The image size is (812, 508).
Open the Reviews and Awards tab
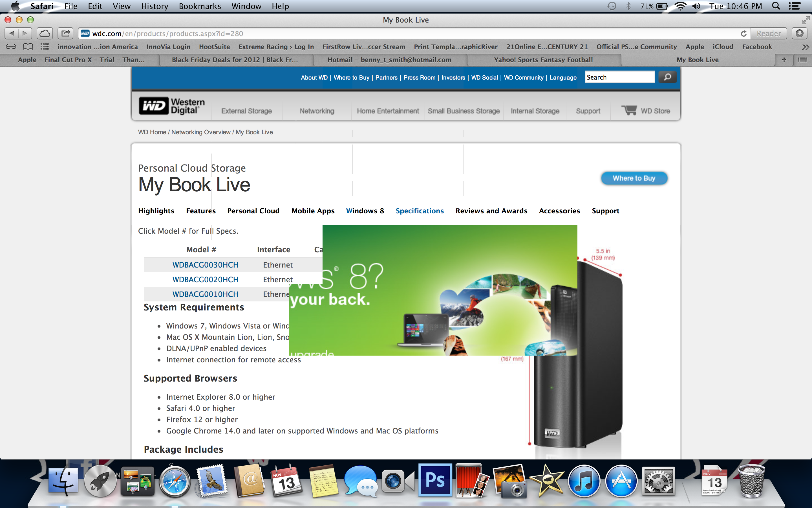(x=491, y=211)
